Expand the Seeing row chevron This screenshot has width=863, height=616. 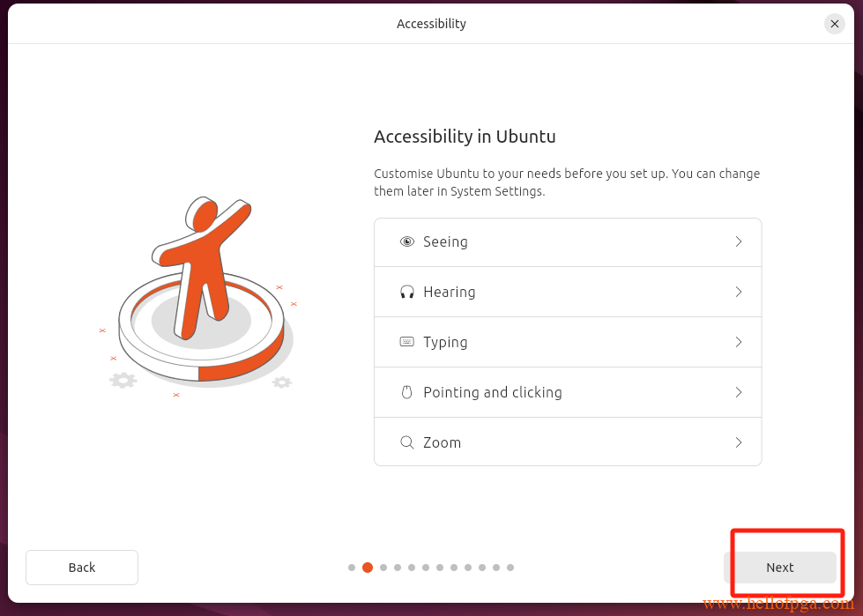click(739, 242)
